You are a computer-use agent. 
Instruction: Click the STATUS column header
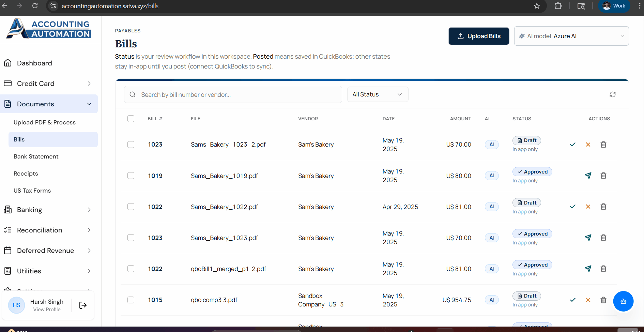[522, 119]
